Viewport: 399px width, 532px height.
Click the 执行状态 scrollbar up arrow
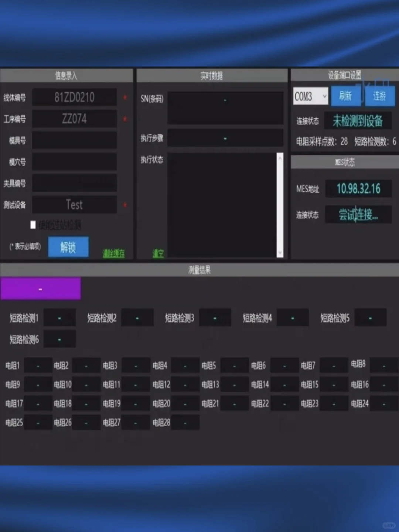[280, 158]
